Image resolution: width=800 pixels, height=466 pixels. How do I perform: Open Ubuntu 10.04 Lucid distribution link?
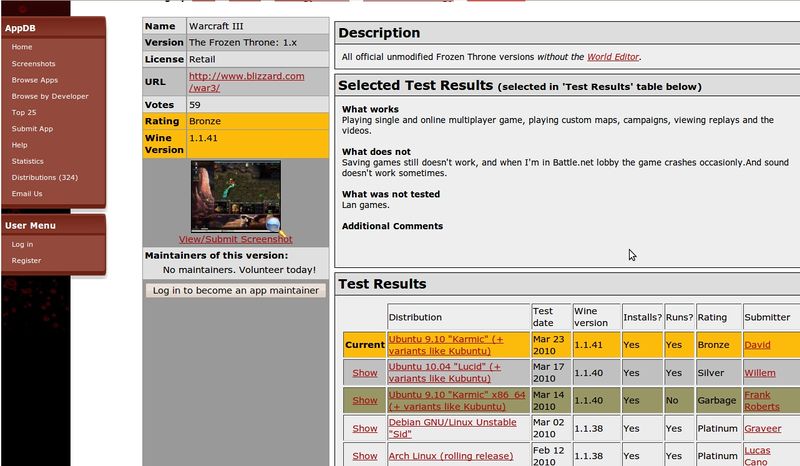tap(445, 373)
